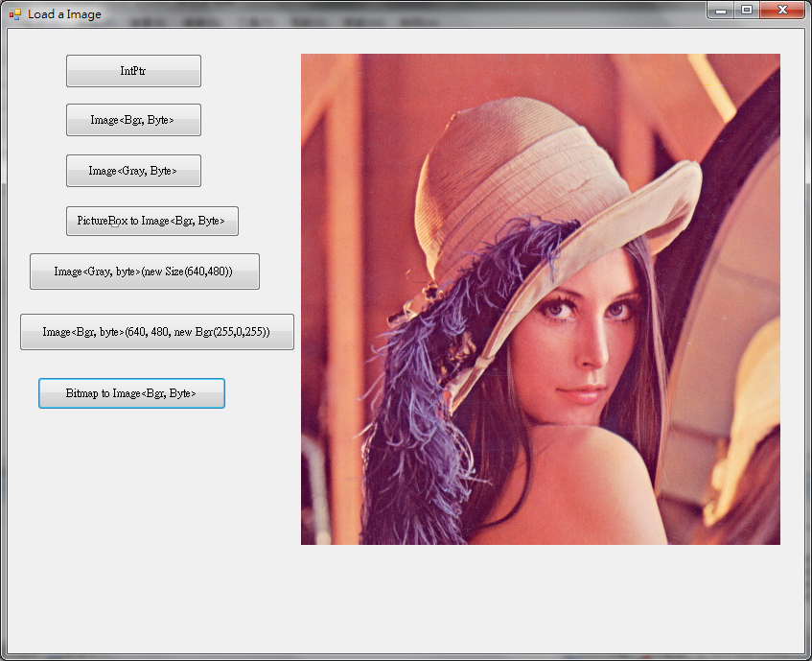Run PictureBox to Image<Bgr, Byte> conversion

pyautogui.click(x=152, y=221)
